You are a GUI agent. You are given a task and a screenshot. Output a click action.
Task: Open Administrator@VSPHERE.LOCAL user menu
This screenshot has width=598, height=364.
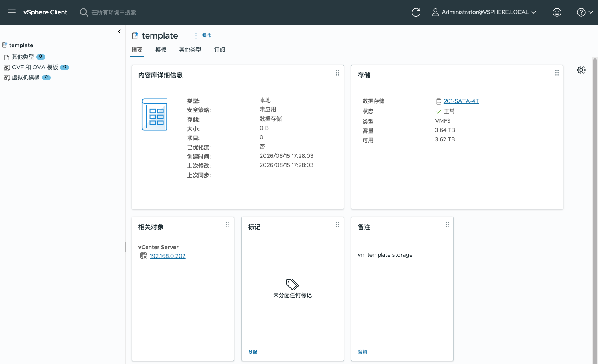click(484, 12)
